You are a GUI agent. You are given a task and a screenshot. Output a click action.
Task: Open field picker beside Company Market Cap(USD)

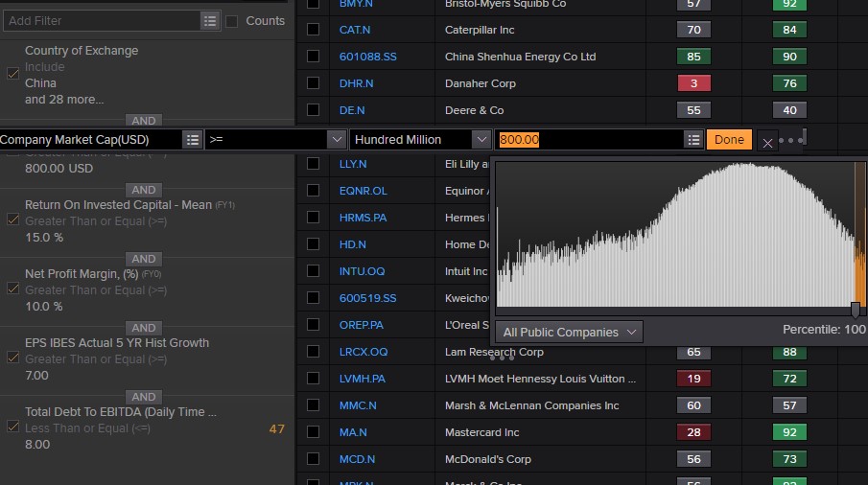[x=192, y=139]
